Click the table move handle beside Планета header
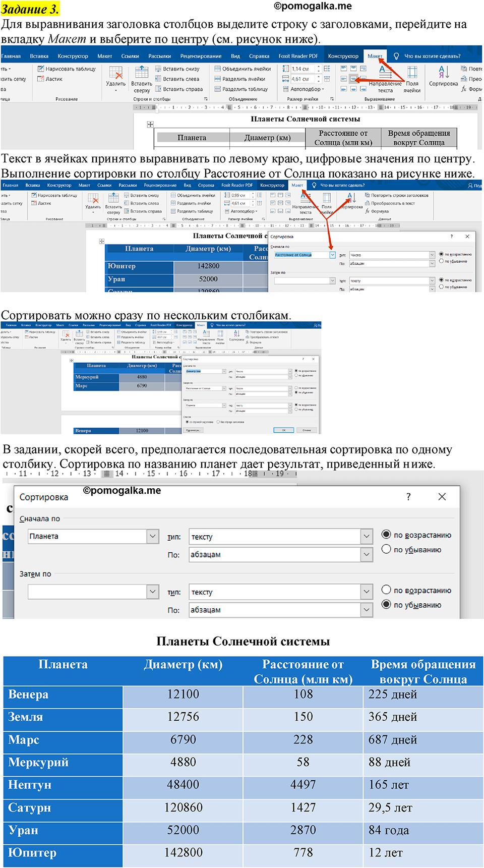The height and width of the screenshot is (868, 484). click(x=150, y=124)
